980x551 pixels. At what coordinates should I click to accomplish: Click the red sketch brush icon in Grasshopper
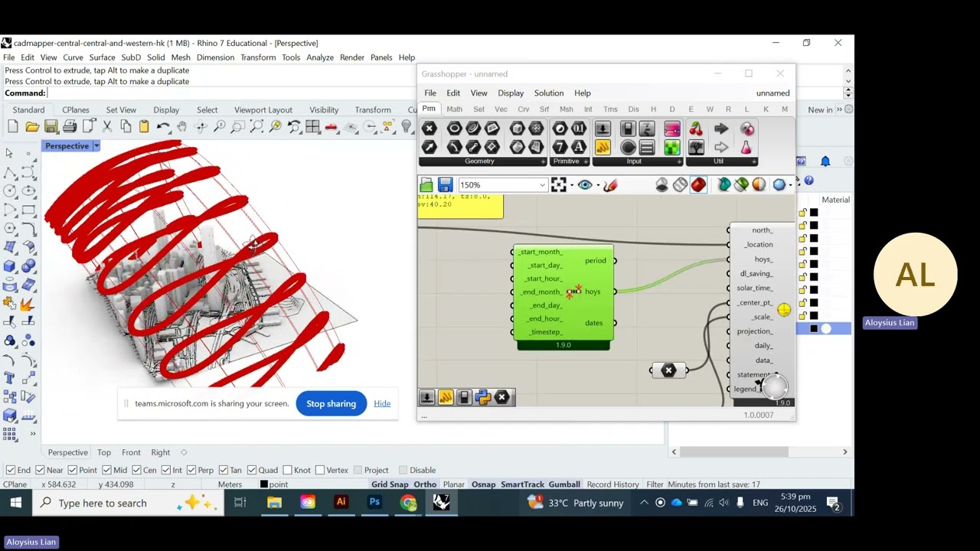click(x=610, y=184)
